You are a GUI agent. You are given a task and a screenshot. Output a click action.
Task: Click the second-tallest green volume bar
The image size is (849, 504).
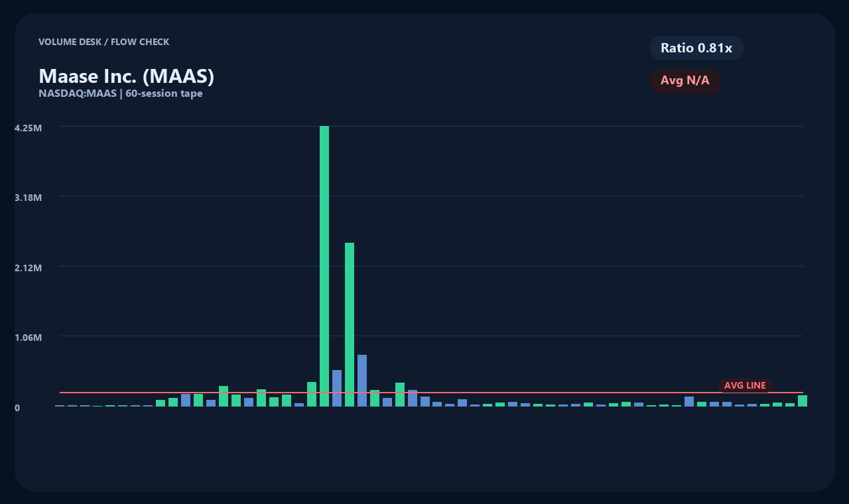click(x=350, y=324)
